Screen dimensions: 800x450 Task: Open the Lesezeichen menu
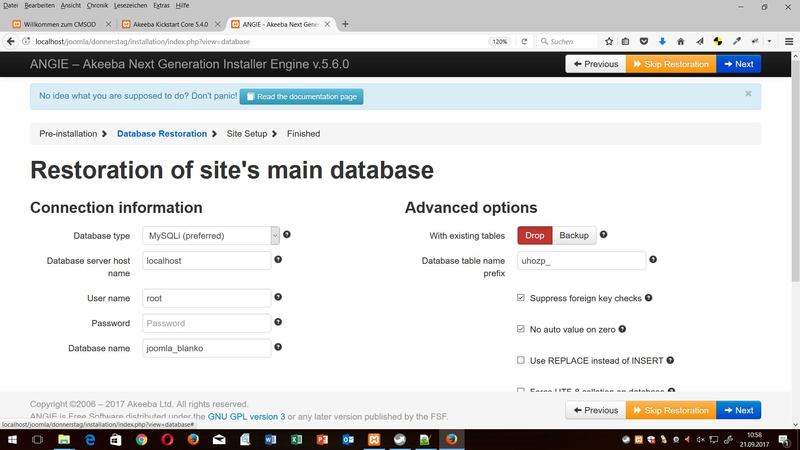tap(130, 5)
